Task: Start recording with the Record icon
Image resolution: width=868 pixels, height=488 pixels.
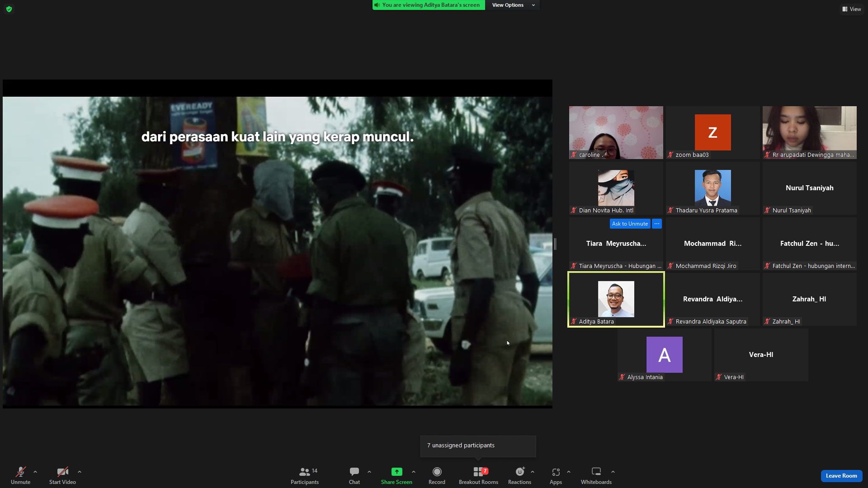Action: (x=437, y=472)
